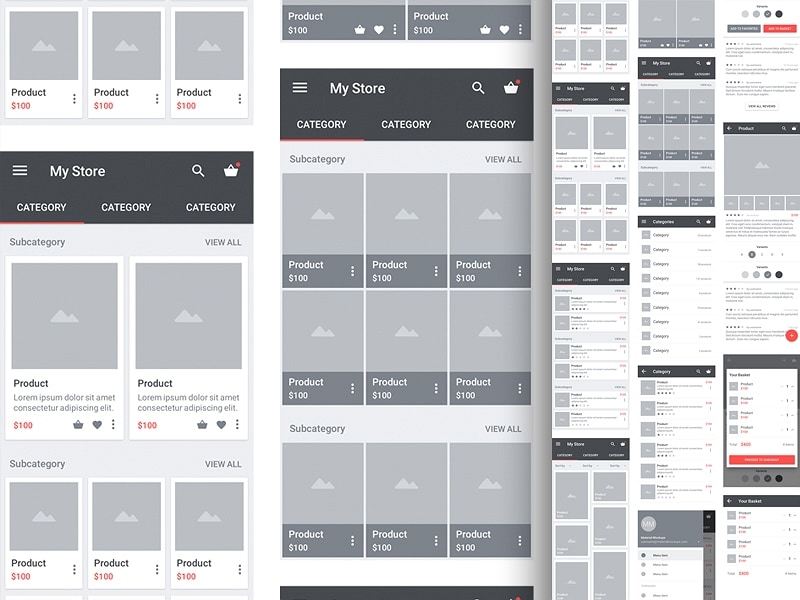Tap back arrow on small Your Basket screen

[730, 501]
